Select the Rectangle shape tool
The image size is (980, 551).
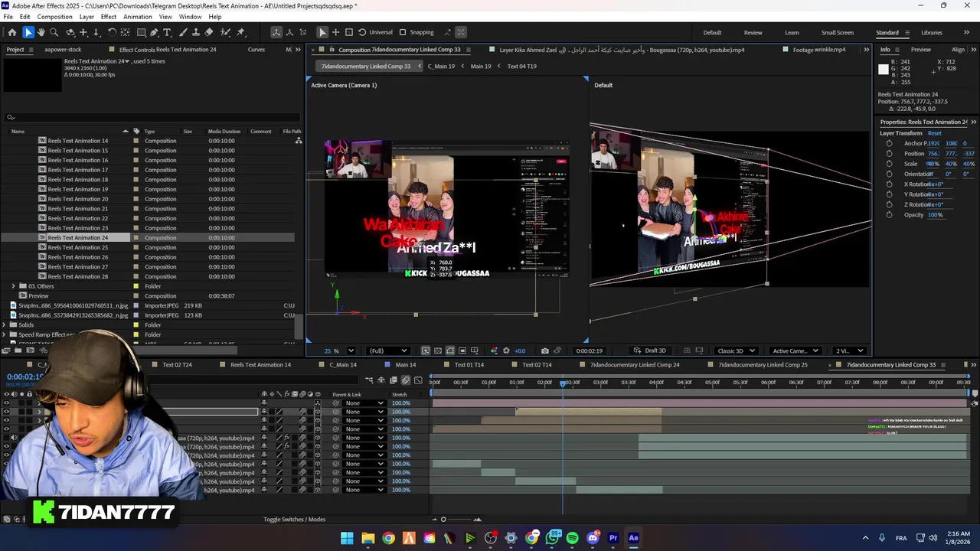(141, 32)
